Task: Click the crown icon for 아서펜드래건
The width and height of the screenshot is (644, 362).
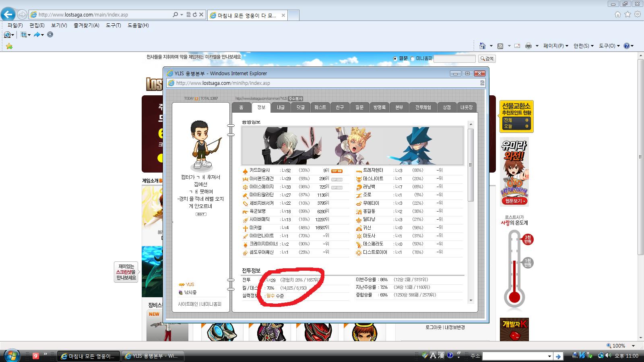Action: click(x=245, y=179)
